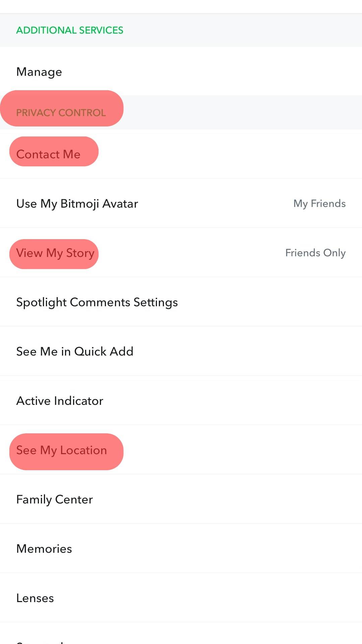Open Use My Bitmoji Avatar setting
The height and width of the screenshot is (644, 362).
pyautogui.click(x=77, y=204)
